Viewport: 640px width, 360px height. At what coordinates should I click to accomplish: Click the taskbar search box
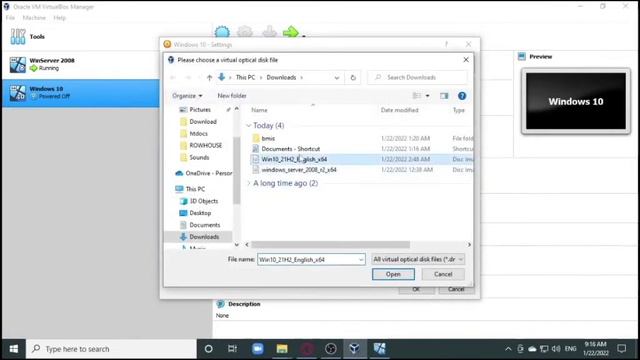111,349
